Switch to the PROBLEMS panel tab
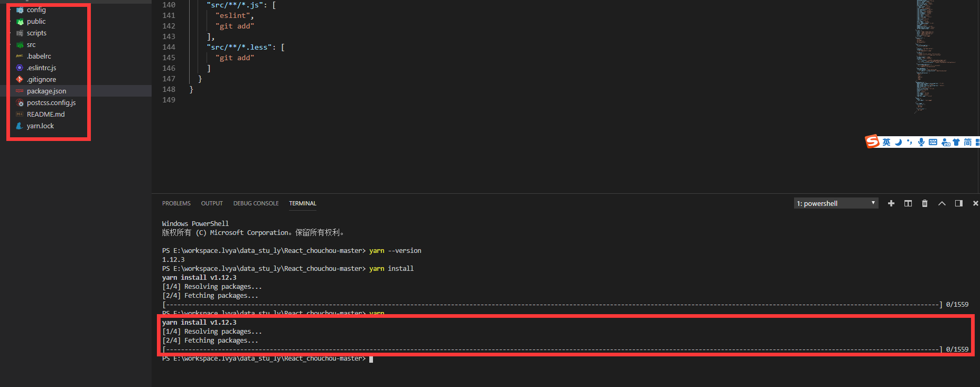Screen dimensions: 980x387 tap(176, 203)
